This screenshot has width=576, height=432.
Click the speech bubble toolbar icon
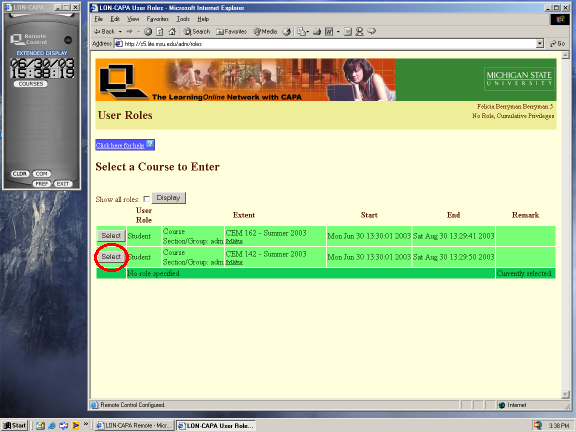[372, 31]
